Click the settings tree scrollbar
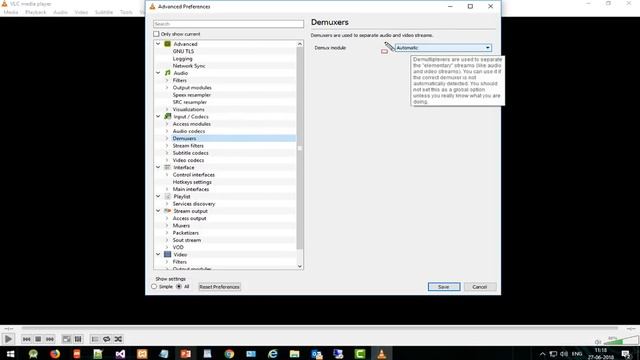 (x=300, y=149)
